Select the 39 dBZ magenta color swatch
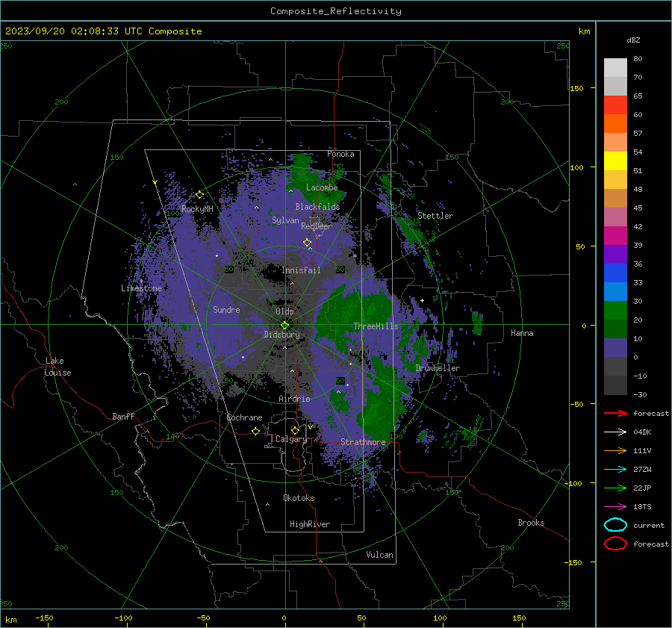Viewport: 672px width, 628px height. pos(615,236)
